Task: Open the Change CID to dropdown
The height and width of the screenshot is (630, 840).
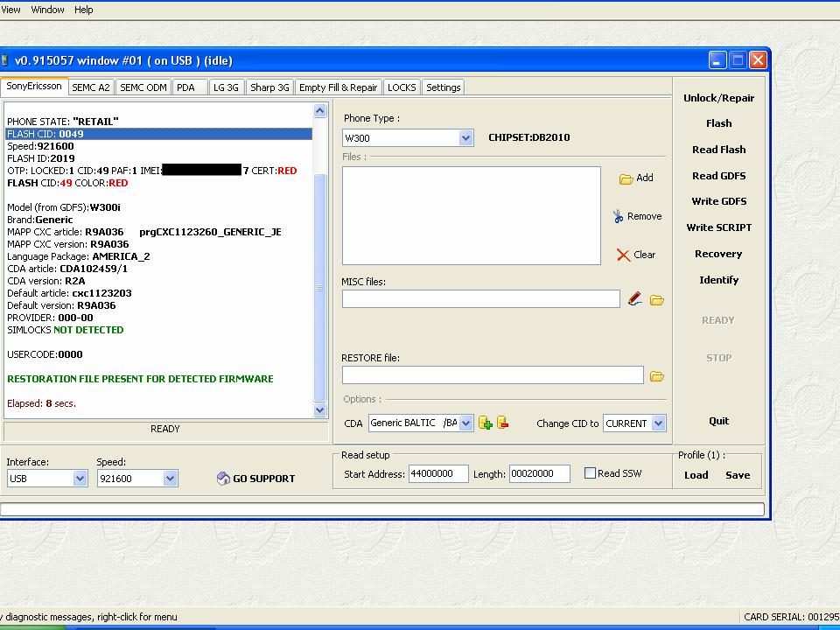Action: click(x=658, y=423)
